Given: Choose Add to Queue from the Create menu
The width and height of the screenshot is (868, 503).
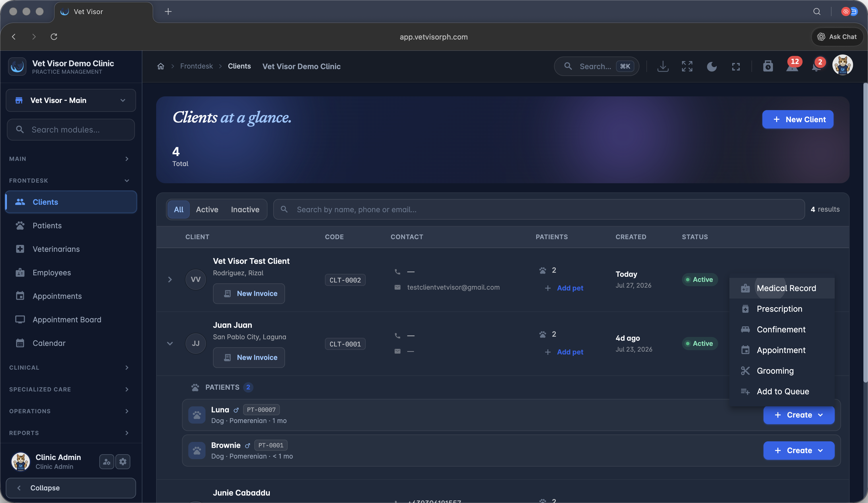Looking at the screenshot, I should (782, 391).
